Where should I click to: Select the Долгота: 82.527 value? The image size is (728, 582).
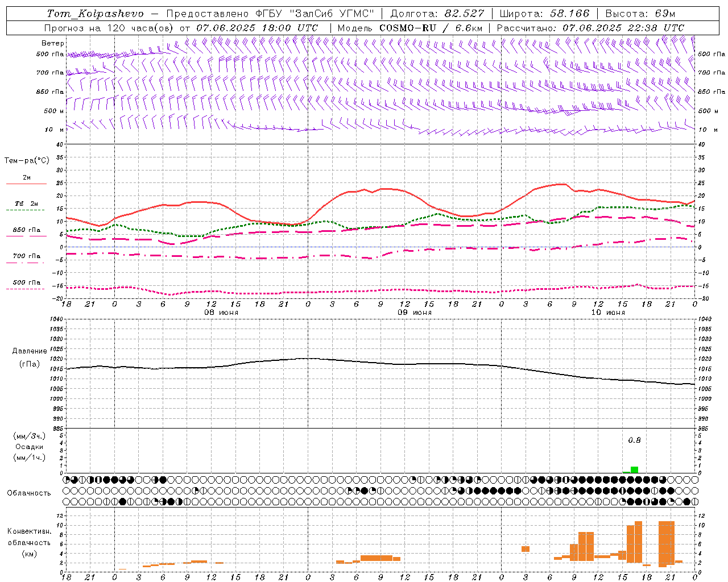437,14
